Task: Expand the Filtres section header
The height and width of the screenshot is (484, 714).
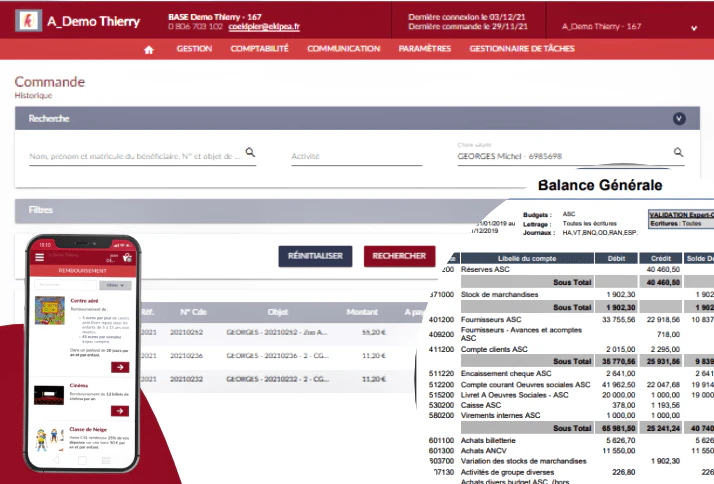Action: coord(260,210)
